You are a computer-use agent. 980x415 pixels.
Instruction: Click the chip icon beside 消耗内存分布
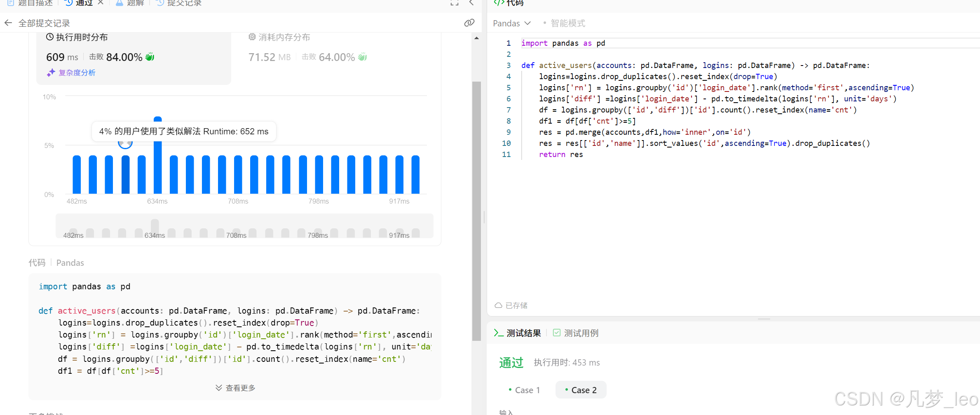point(252,37)
